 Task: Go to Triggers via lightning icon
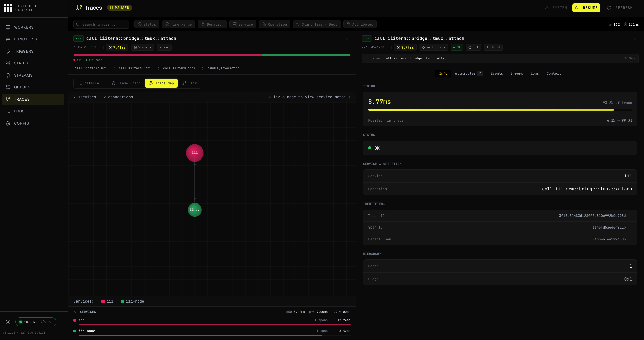[x=8, y=51]
